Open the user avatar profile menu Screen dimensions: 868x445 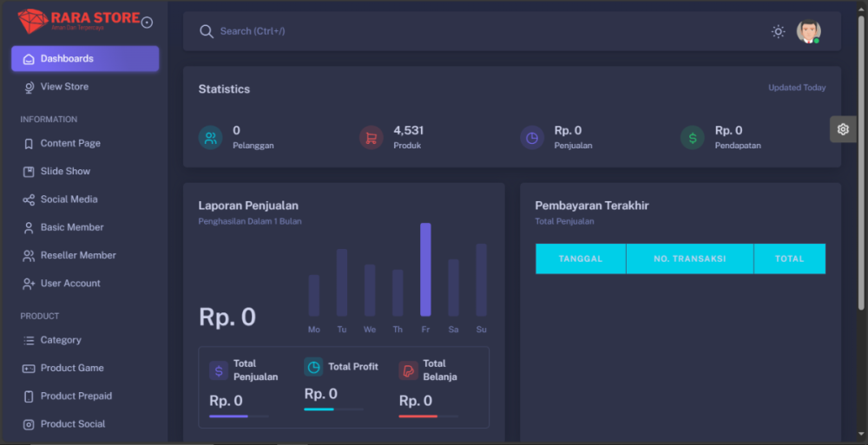pyautogui.click(x=808, y=31)
